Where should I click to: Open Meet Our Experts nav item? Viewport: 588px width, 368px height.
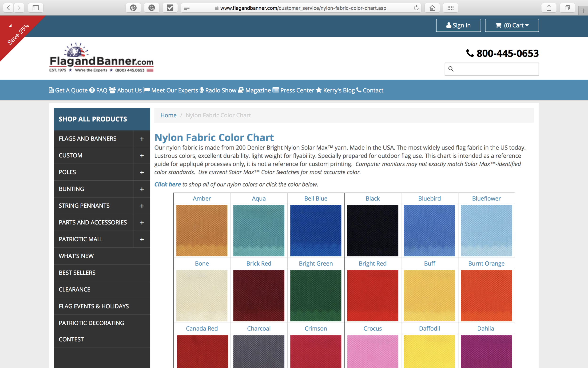171,90
